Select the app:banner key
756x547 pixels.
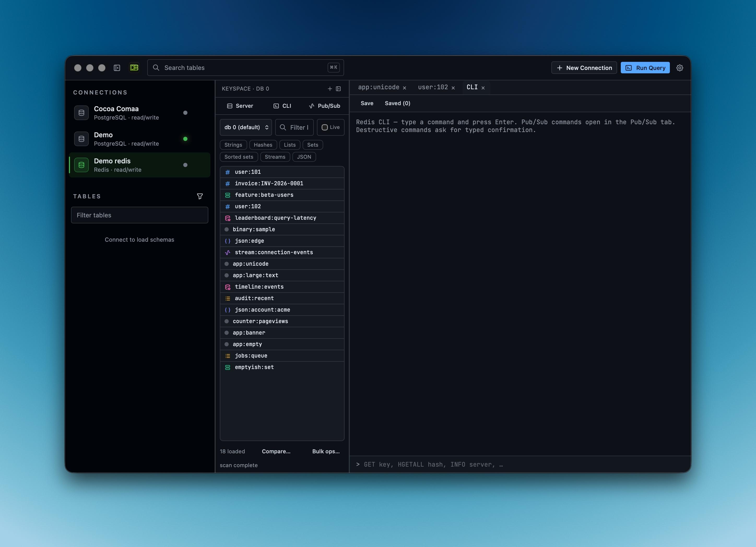point(282,333)
